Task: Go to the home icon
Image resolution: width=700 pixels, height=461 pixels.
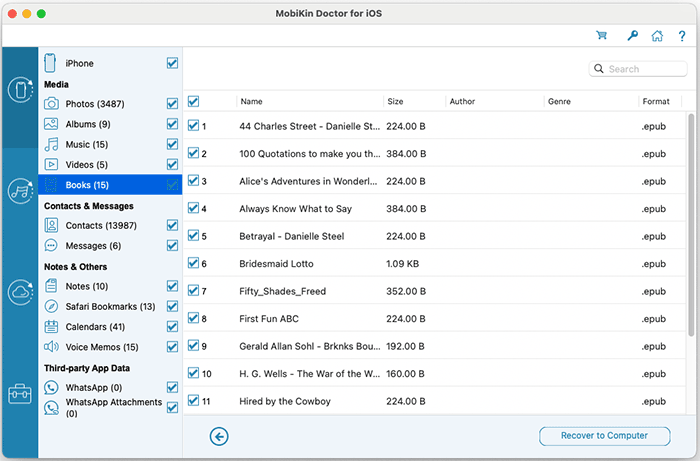Action: pyautogui.click(x=657, y=36)
